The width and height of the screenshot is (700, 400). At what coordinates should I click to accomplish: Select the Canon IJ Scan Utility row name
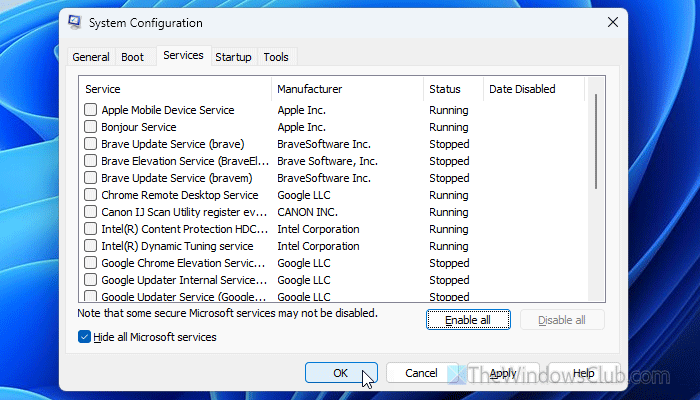[x=184, y=212]
